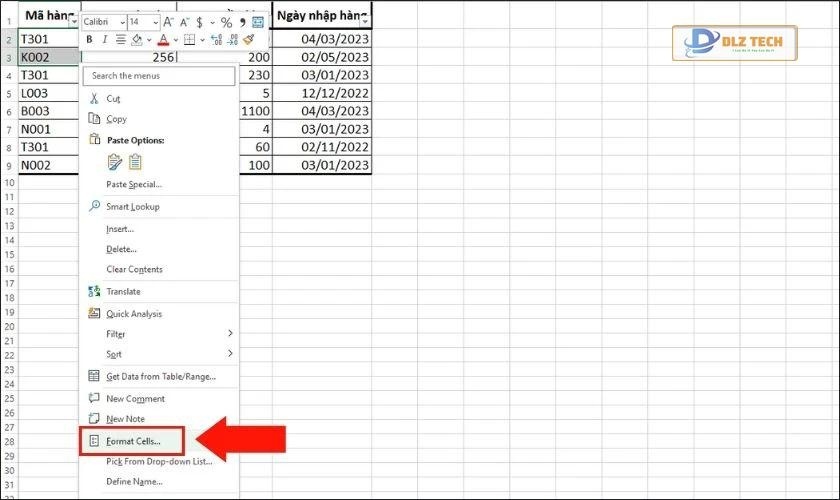The width and height of the screenshot is (840, 500).
Task: Select cell containing N001
Action: [x=49, y=129]
